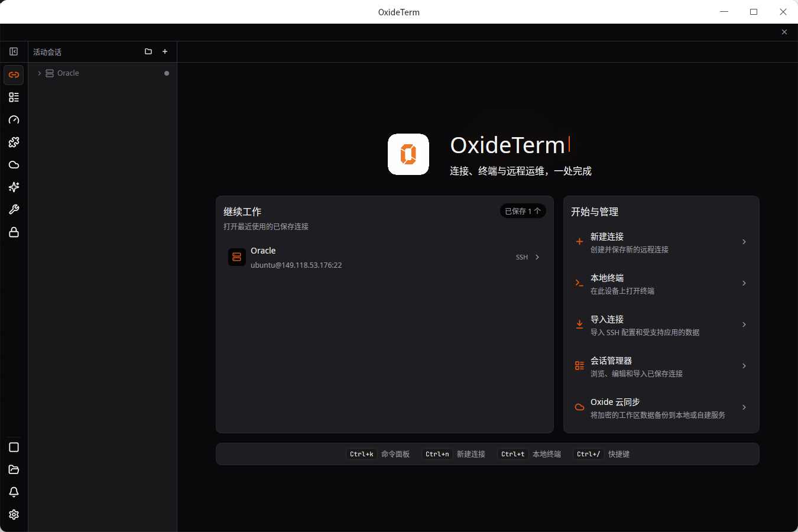The height and width of the screenshot is (532, 798).
Task: Open the cloud icon in the left sidebar
Action: click(x=14, y=165)
